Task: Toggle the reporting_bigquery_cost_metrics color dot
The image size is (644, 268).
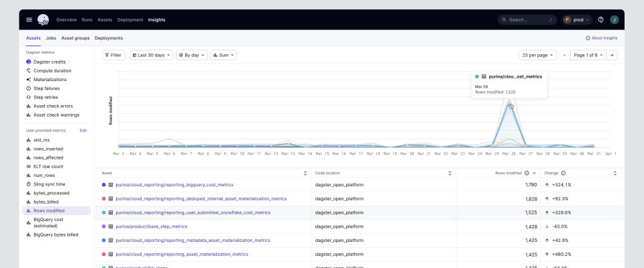Action: pyautogui.click(x=103, y=184)
